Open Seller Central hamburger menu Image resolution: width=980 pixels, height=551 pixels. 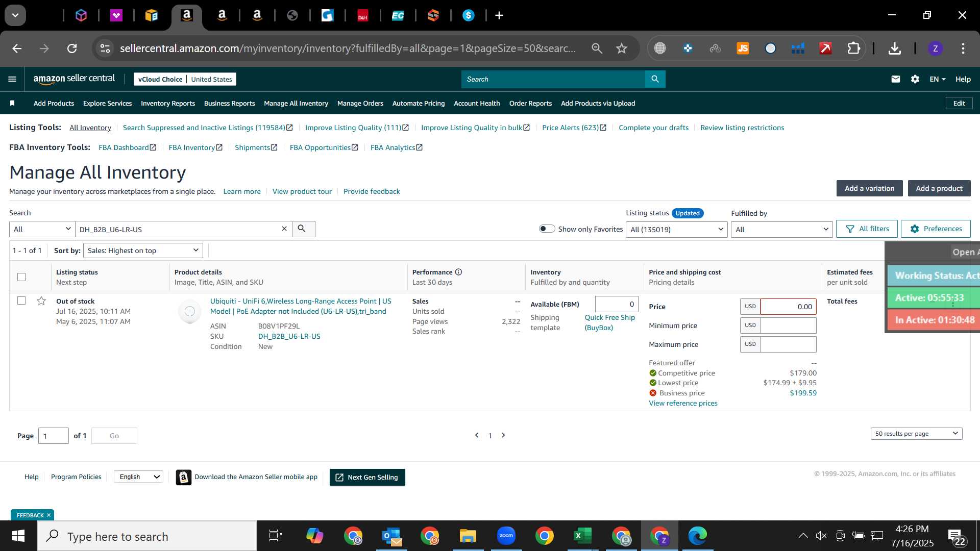(12, 79)
